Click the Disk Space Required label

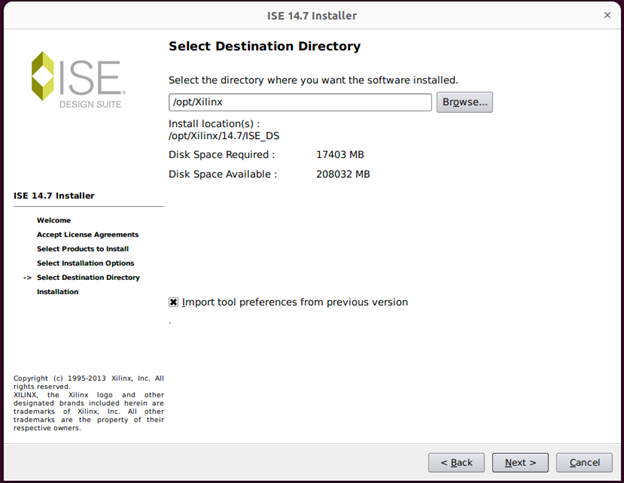(x=221, y=155)
